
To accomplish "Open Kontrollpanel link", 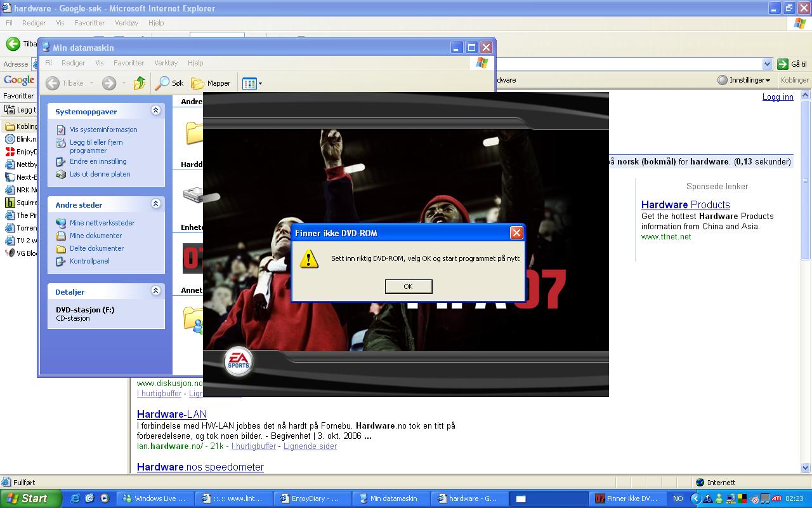I will click(x=89, y=261).
